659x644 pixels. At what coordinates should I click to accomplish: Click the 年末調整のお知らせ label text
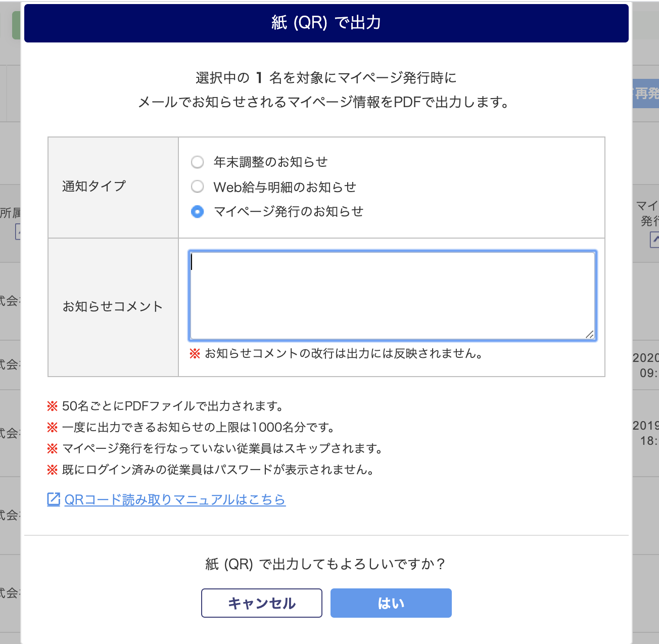coord(270,162)
